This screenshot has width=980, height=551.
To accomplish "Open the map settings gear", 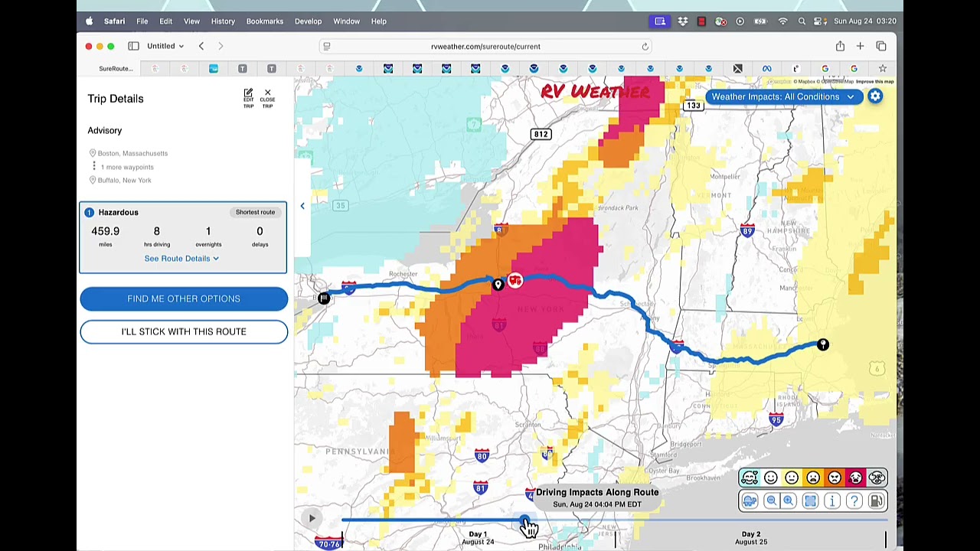I will pos(875,96).
